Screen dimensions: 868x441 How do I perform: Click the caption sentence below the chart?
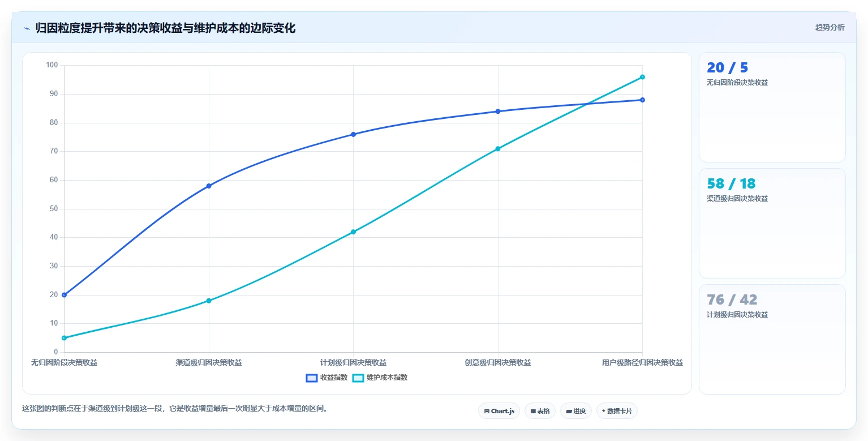pyautogui.click(x=175, y=408)
